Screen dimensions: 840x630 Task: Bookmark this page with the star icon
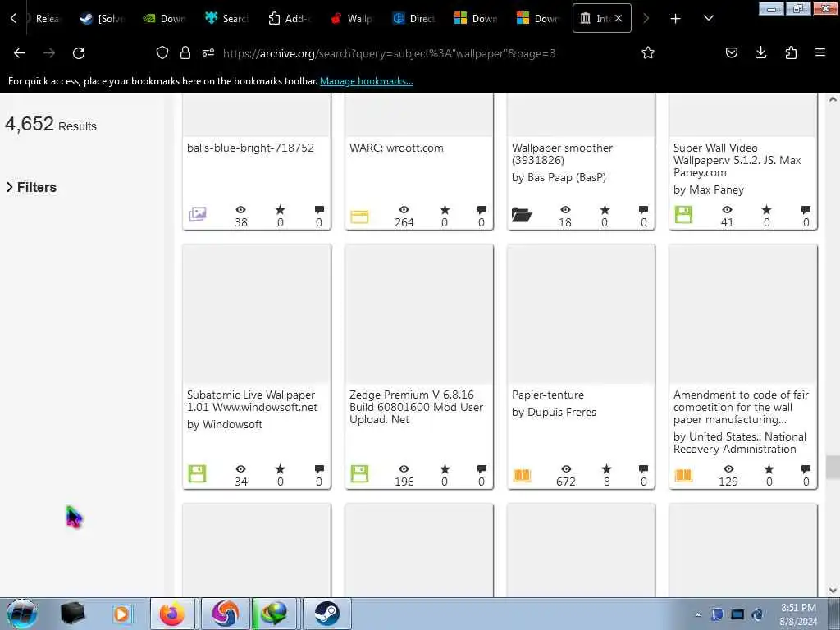pos(648,52)
